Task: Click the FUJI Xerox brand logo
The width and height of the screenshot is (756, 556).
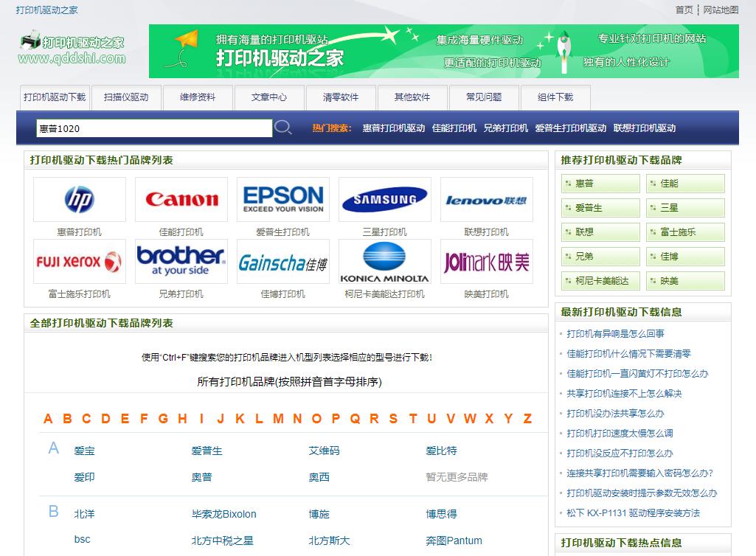Action: coord(79,261)
